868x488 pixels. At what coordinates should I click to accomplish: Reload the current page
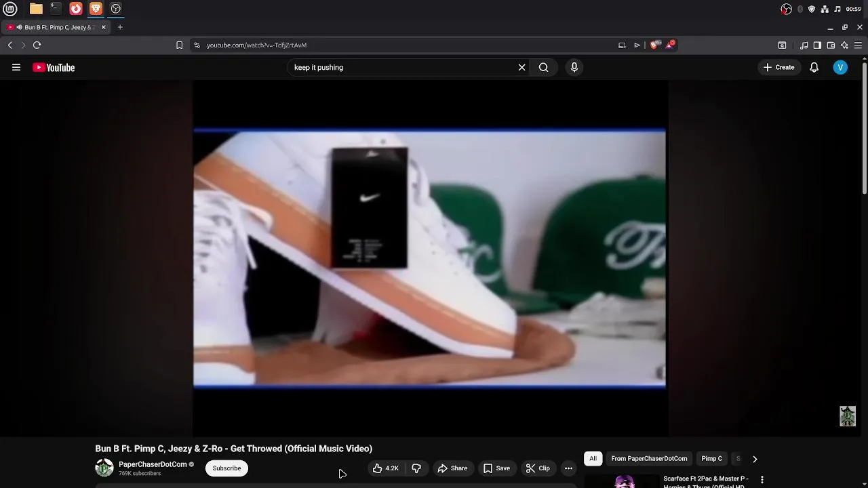(x=37, y=45)
